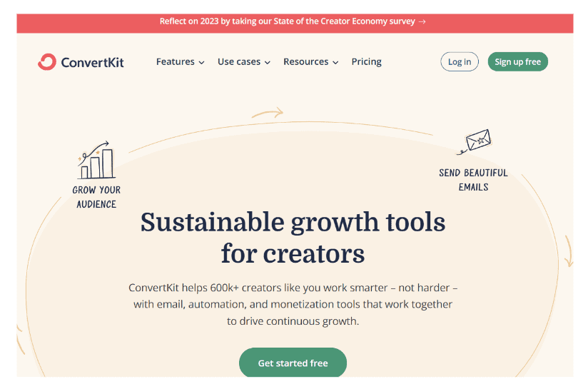Screen dimensions: 588x389
Task: Click the arrow in the survey banner
Action: pos(422,21)
